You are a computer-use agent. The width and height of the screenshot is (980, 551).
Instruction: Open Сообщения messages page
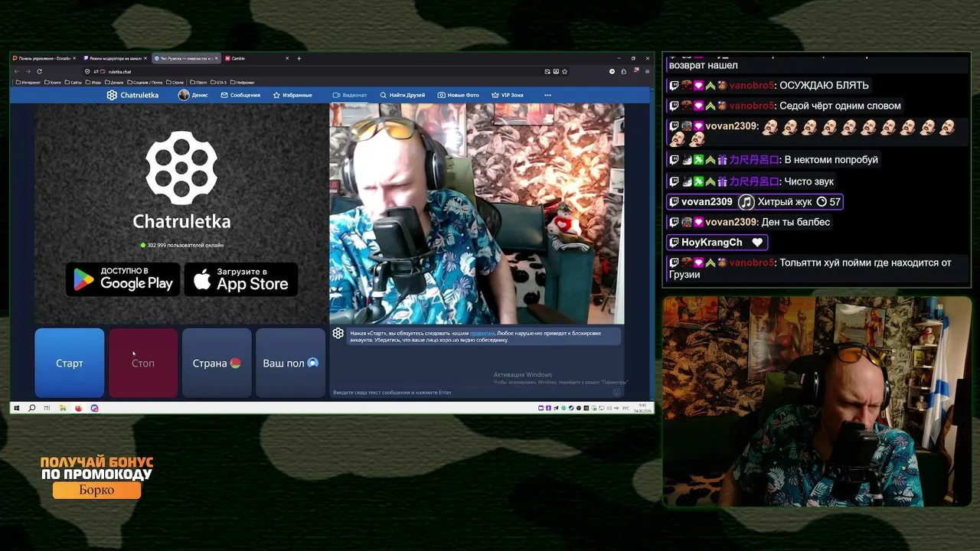[x=240, y=95]
